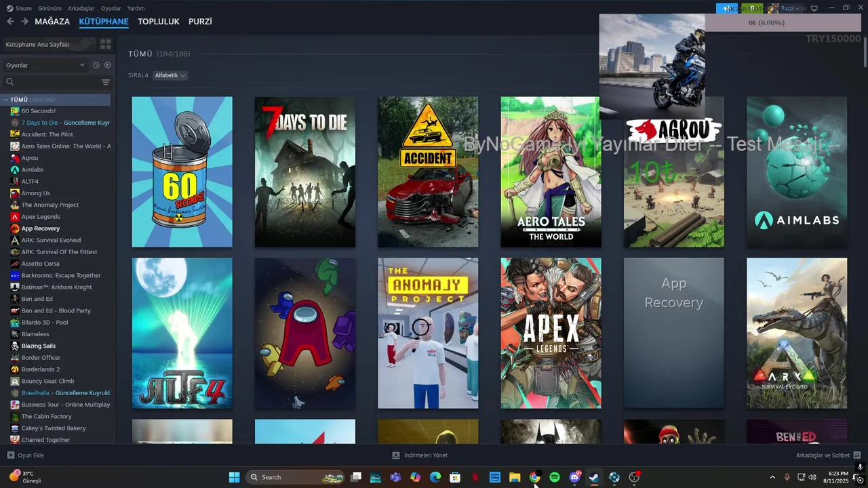Open the Aero Tales cover art
The width and height of the screenshot is (868, 488).
[551, 172]
